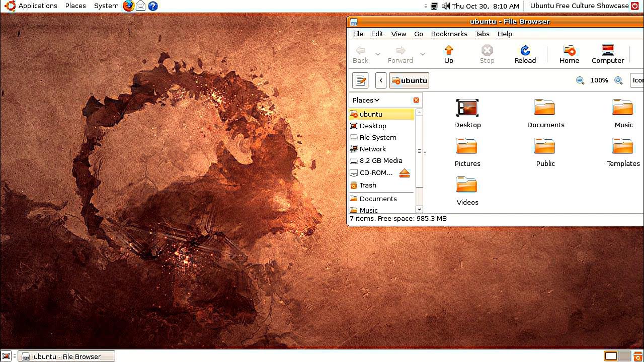The height and width of the screenshot is (362, 644).
Task: Select Network in the sidebar
Action: [381, 149]
